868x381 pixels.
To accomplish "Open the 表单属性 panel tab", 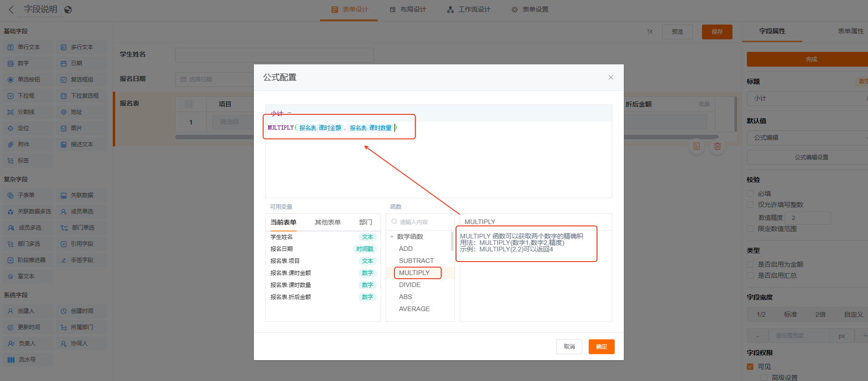I will (850, 31).
